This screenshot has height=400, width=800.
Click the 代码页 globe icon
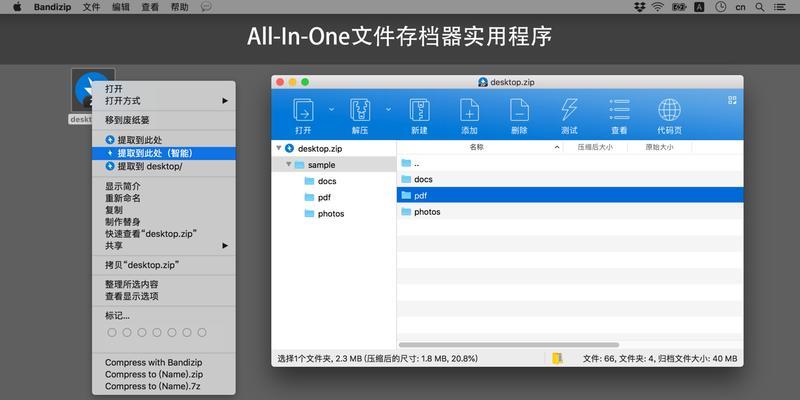pyautogui.click(x=669, y=110)
